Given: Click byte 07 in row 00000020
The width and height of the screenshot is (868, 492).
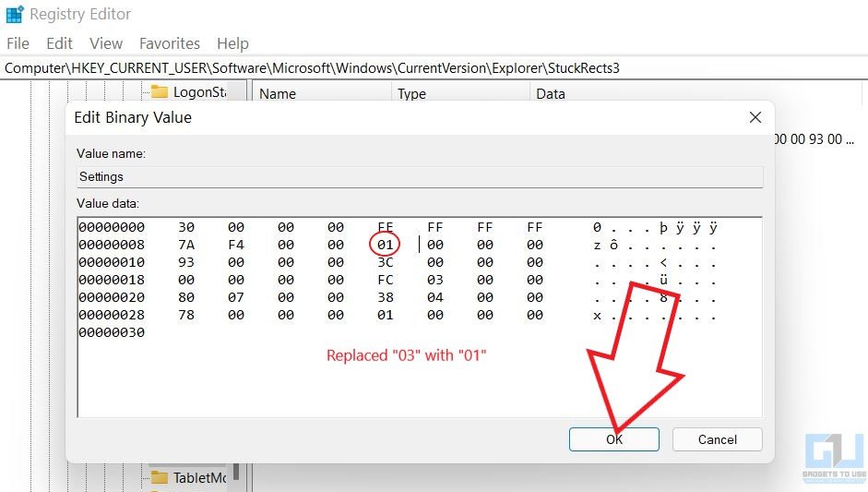Looking at the screenshot, I should click(x=236, y=297).
